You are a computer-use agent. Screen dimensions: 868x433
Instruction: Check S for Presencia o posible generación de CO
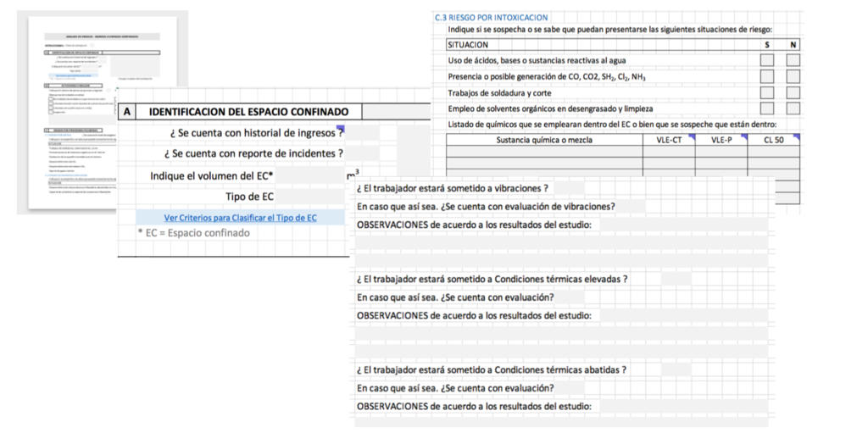pos(766,76)
